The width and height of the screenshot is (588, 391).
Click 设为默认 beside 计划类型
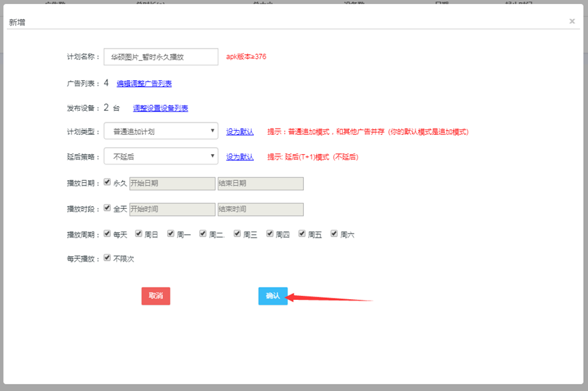(x=240, y=131)
